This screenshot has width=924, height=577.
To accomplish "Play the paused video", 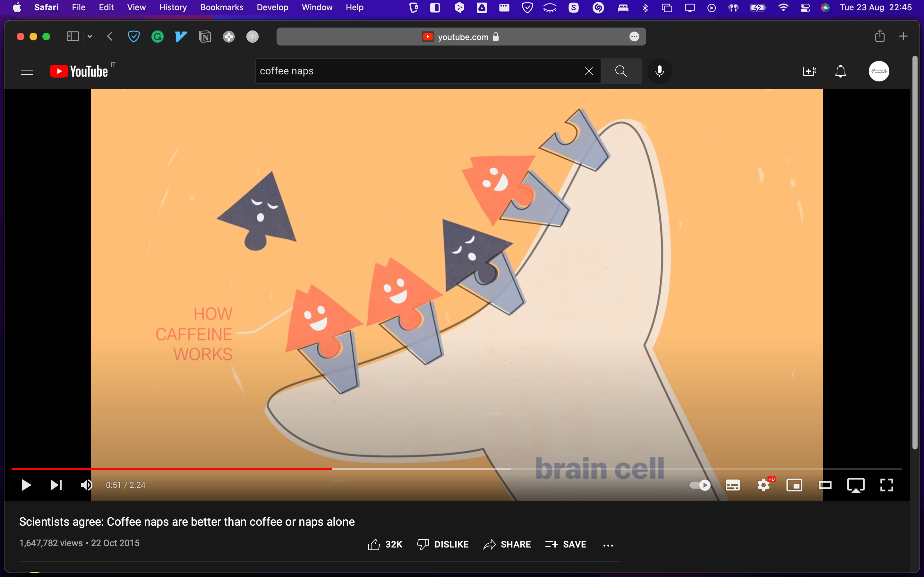I will click(x=26, y=485).
